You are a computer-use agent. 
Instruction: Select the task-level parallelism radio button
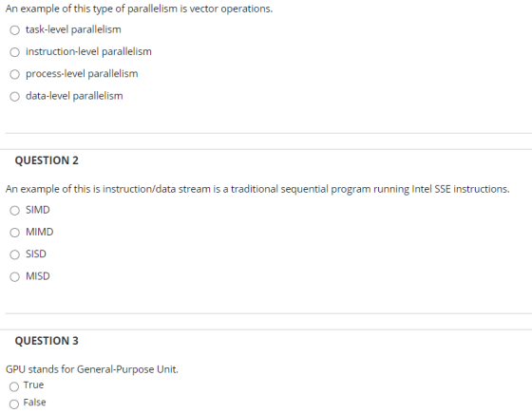(14, 30)
